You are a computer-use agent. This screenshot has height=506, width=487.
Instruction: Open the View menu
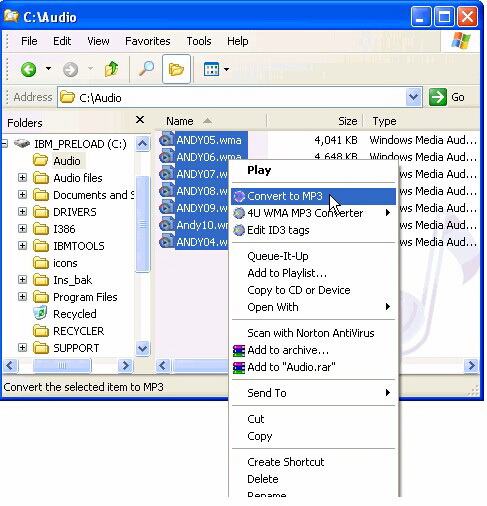coord(98,41)
